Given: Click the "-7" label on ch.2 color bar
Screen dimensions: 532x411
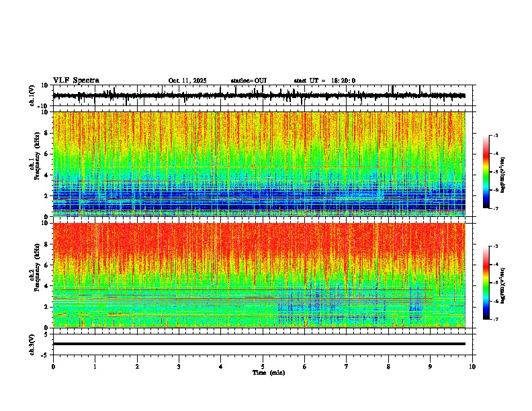Looking at the screenshot, I should point(495,319).
